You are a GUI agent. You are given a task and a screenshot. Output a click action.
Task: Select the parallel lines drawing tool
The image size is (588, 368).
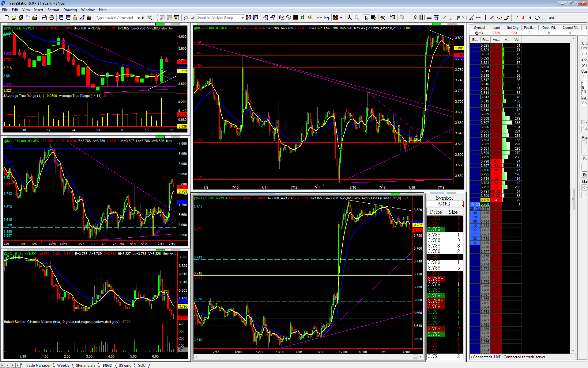click(x=492, y=18)
